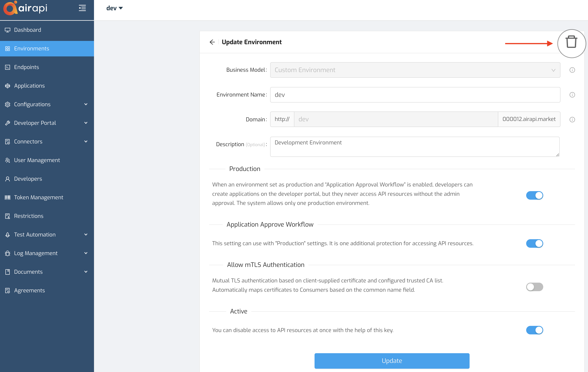Click the Test Automation rocket icon
The image size is (588, 372).
(x=8, y=235)
